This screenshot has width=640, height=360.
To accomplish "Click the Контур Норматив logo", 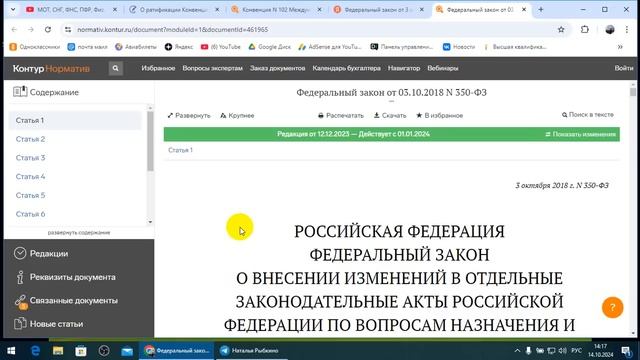I will coord(51,69).
